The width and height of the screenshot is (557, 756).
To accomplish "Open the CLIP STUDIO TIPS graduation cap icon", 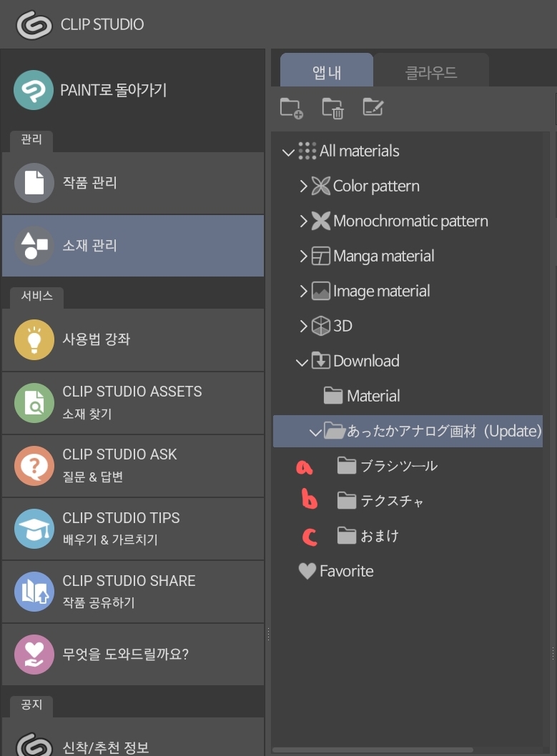I will 34,529.
